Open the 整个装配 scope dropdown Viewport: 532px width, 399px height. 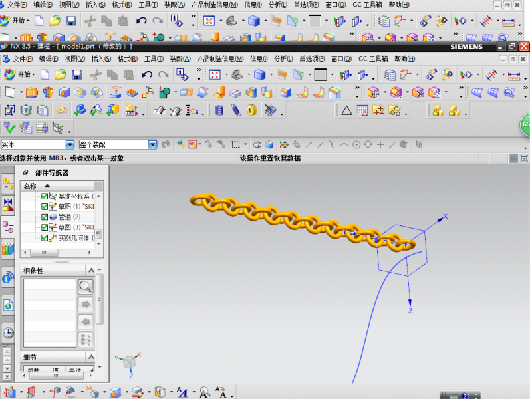pyautogui.click(x=152, y=144)
